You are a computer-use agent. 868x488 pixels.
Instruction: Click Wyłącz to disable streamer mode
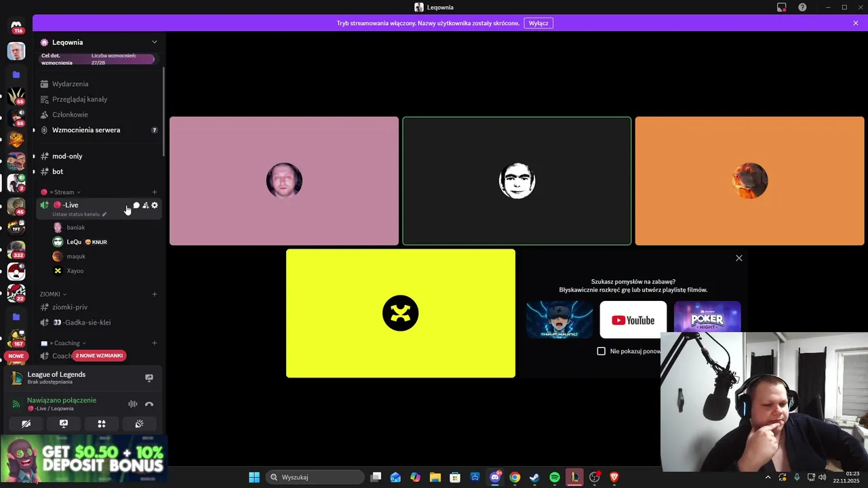[538, 23]
